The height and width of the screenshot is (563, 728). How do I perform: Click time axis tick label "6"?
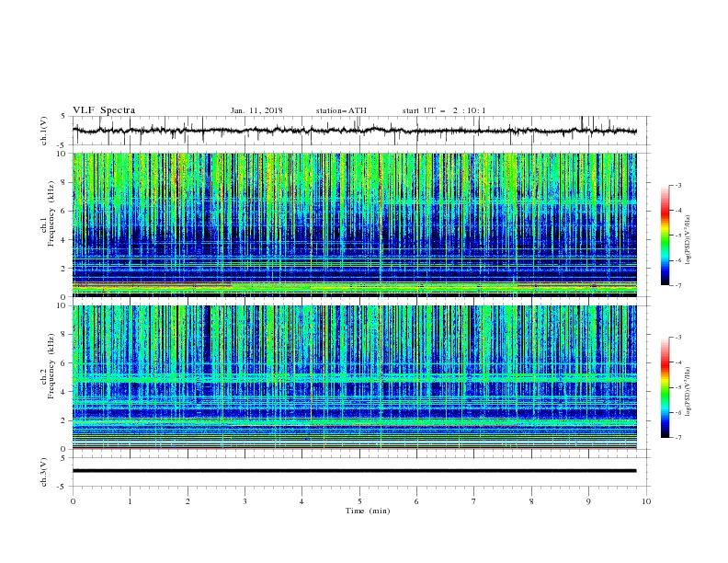[x=416, y=501]
